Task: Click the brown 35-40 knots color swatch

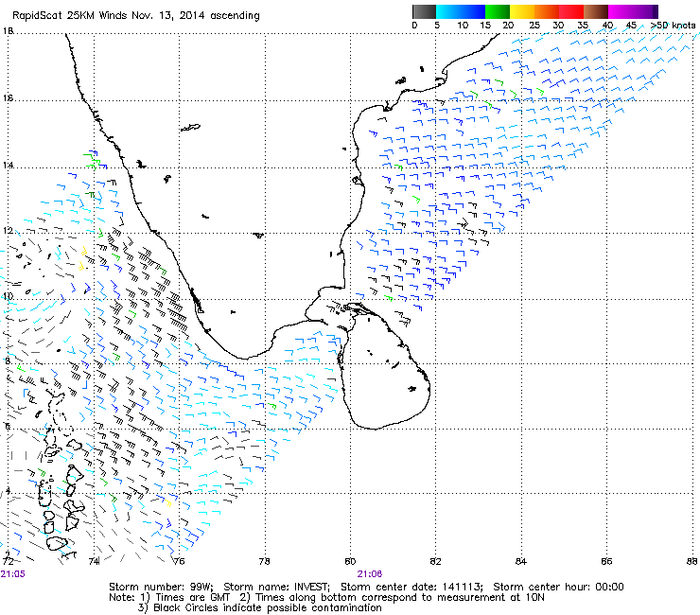Action: click(x=595, y=11)
